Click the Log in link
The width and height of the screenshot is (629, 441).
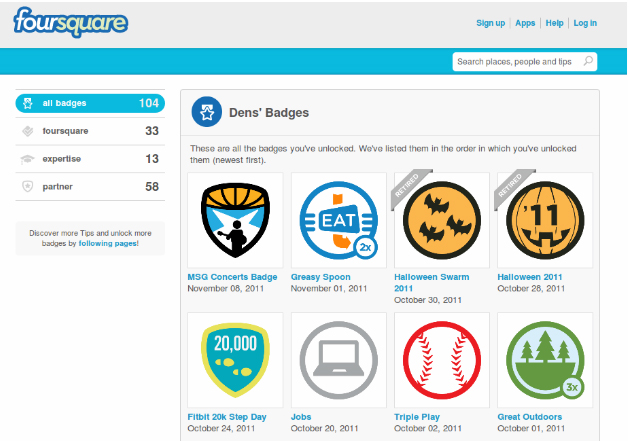(585, 23)
